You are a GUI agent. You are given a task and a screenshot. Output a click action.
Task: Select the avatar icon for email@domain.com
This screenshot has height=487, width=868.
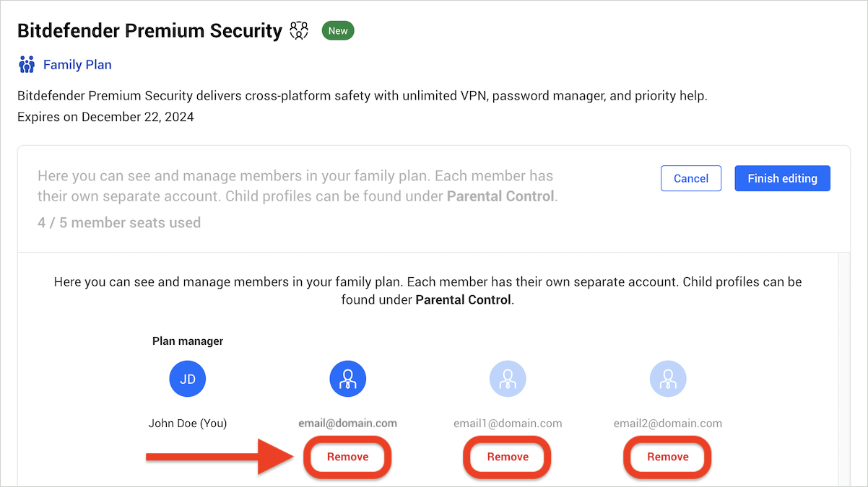click(x=348, y=378)
